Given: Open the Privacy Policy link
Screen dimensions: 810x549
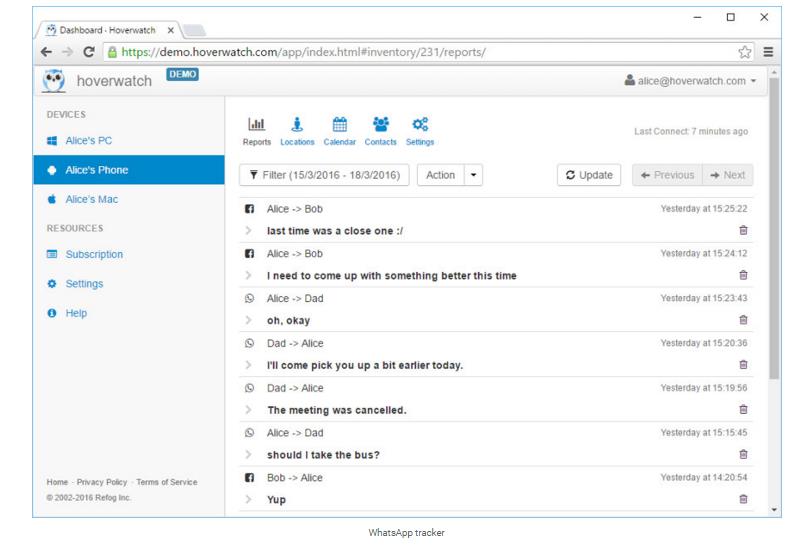Looking at the screenshot, I should pos(102,482).
